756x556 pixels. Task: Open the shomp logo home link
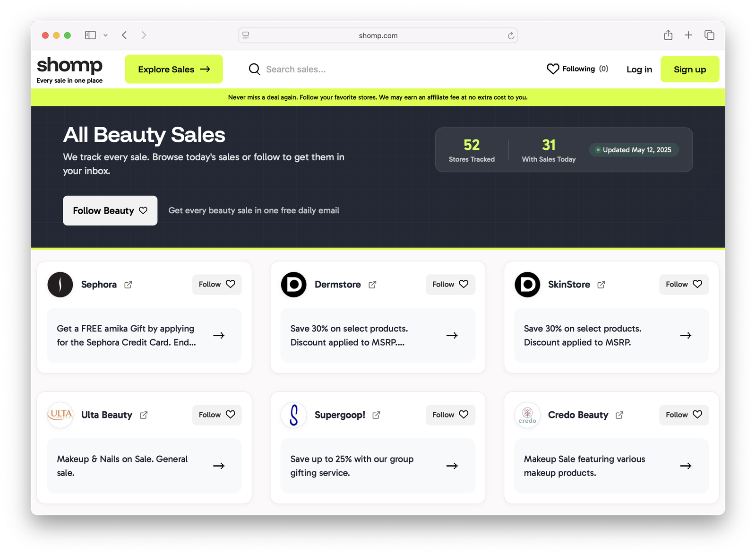coord(69,69)
